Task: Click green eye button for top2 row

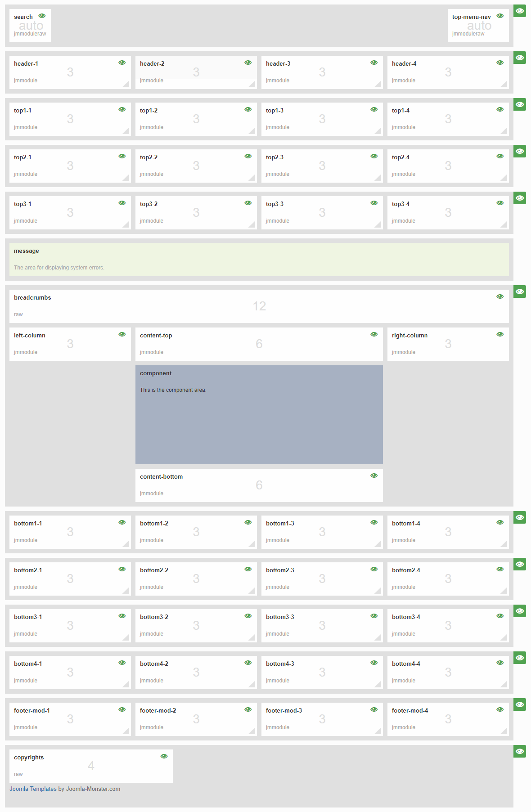Action: click(x=520, y=151)
